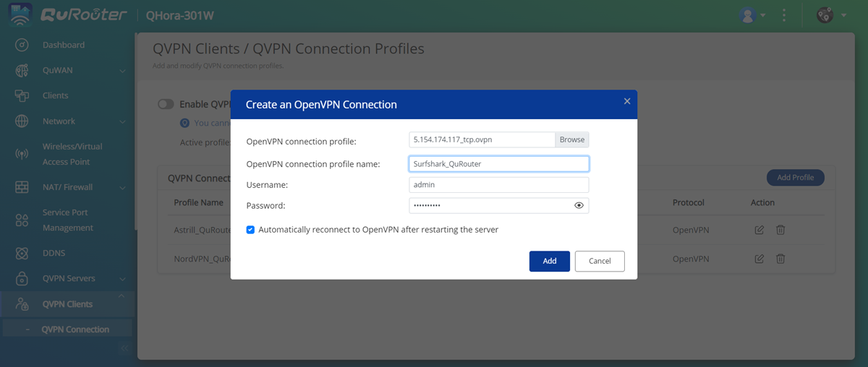Expand the QuWAN menu chevron
This screenshot has height=367, width=868.
coord(123,71)
